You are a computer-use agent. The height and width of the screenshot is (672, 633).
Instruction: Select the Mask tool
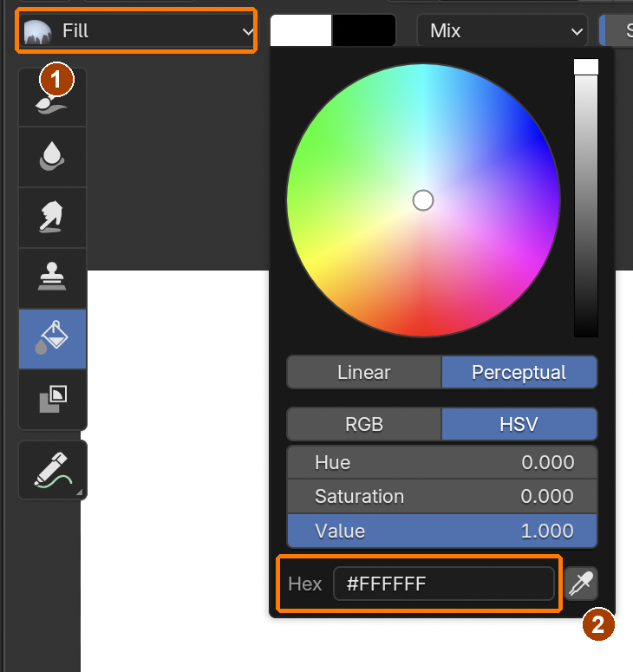(x=52, y=399)
